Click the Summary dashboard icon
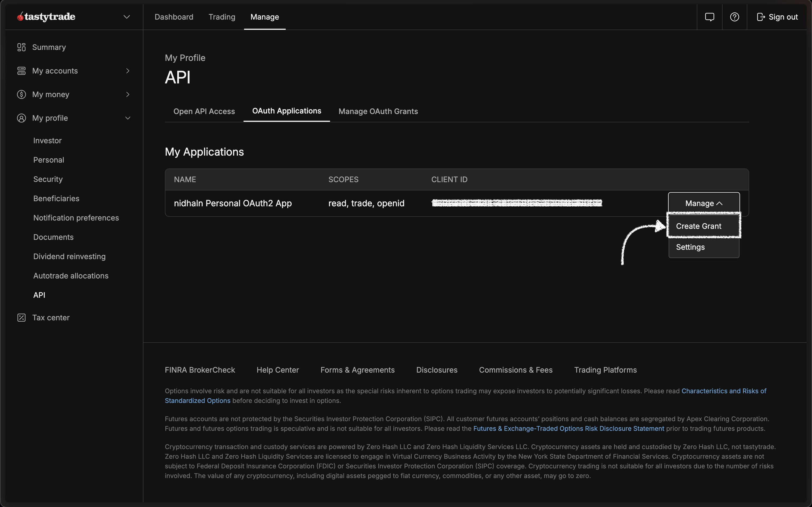The height and width of the screenshot is (507, 812). [21, 47]
